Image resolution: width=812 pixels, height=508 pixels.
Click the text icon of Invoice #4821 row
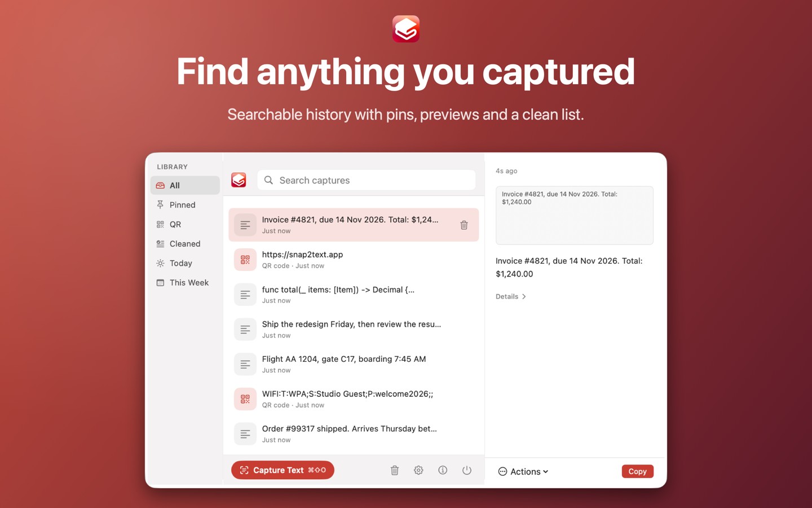pos(245,225)
